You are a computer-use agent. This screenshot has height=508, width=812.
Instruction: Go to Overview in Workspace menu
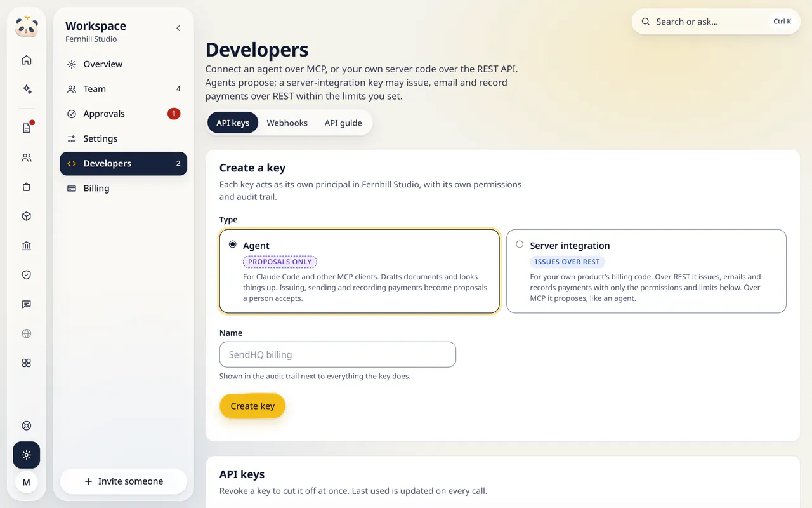(x=123, y=64)
